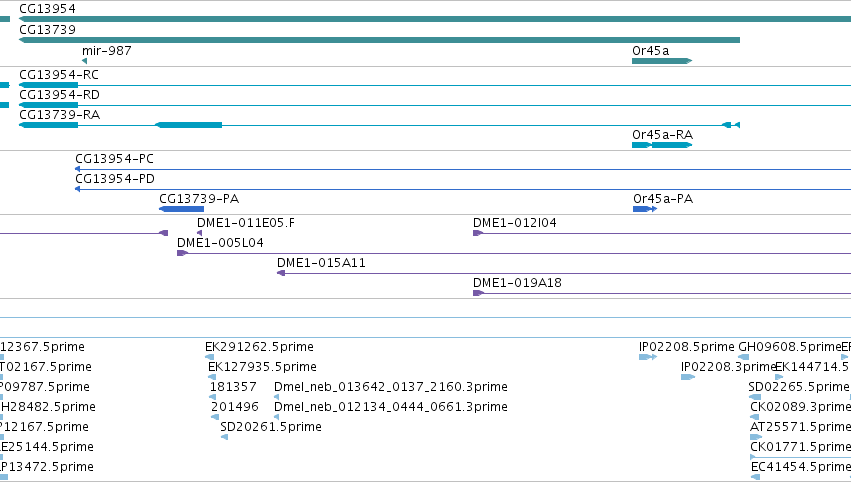The image size is (851, 482).
Task: Click the EK291262.5prime label
Action: coord(259,346)
